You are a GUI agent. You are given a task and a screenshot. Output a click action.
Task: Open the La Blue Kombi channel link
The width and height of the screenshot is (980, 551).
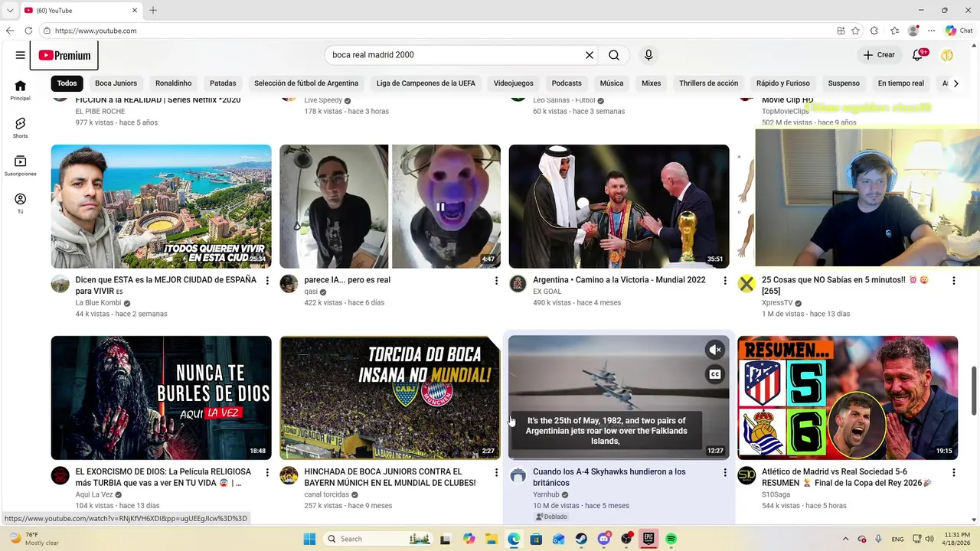(x=98, y=303)
